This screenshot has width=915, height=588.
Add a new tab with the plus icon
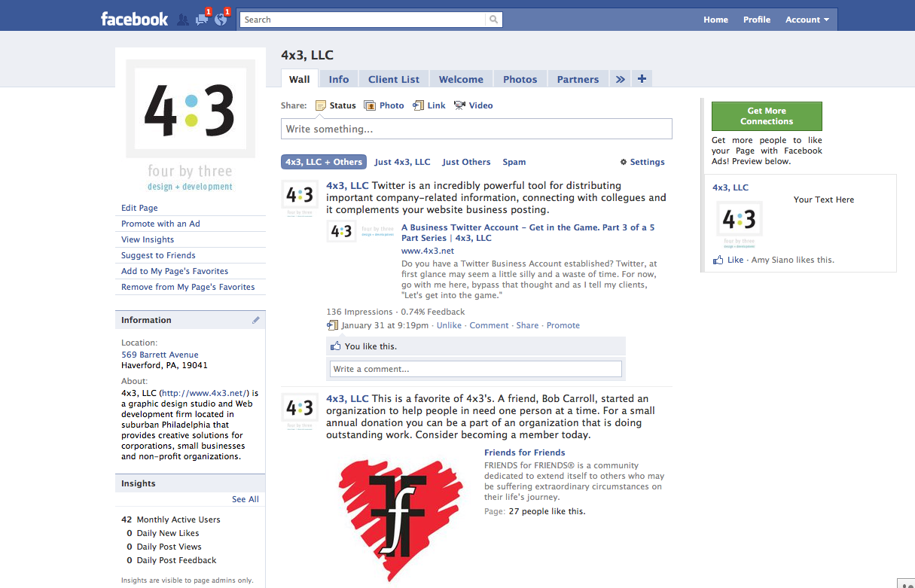(x=641, y=78)
